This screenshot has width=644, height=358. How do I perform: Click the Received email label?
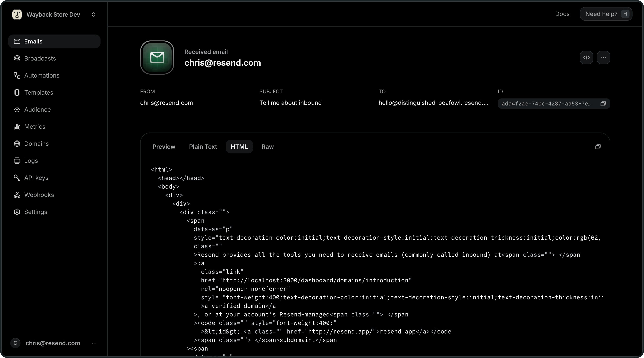(x=206, y=52)
